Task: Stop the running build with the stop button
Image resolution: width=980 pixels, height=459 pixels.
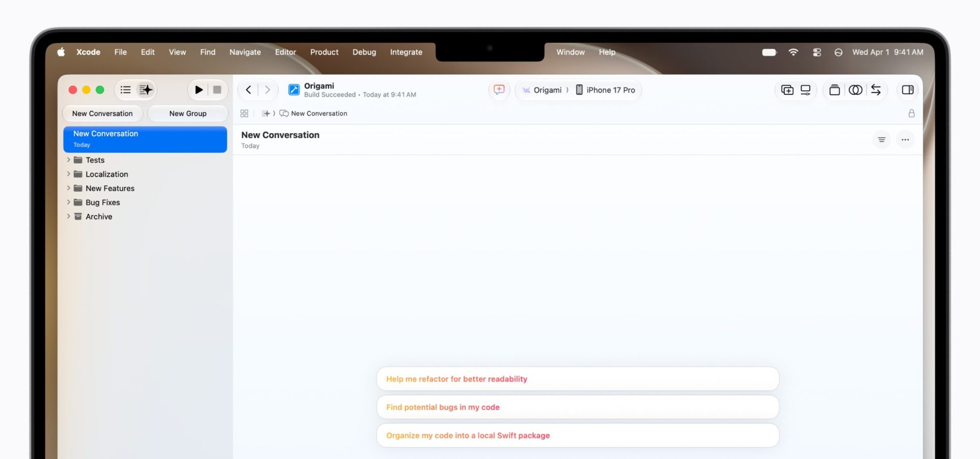Action: pyautogui.click(x=217, y=90)
